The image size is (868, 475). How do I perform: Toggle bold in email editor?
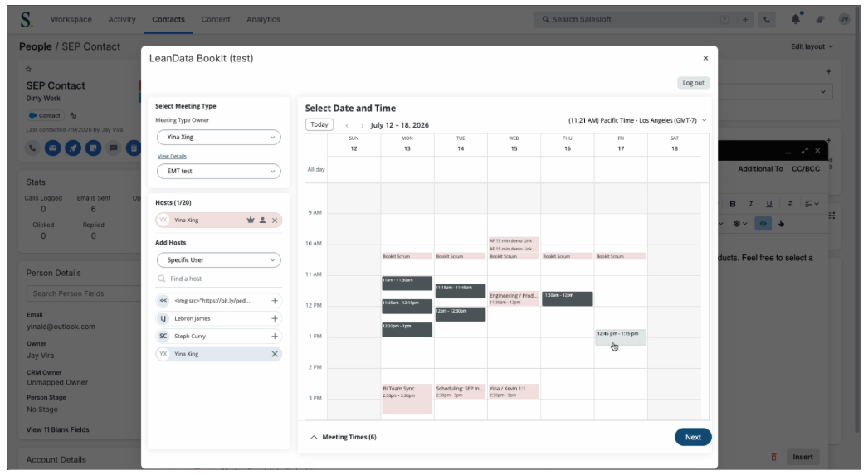(733, 204)
